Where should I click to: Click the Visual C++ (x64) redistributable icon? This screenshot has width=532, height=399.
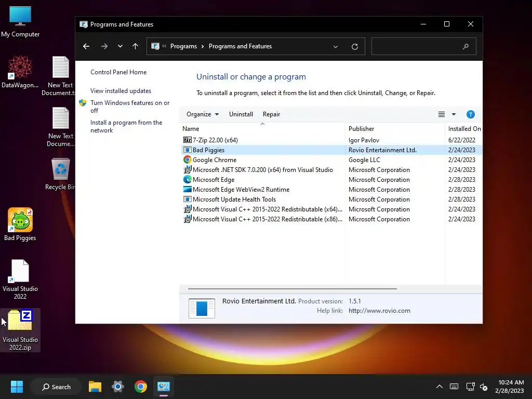[x=187, y=209]
